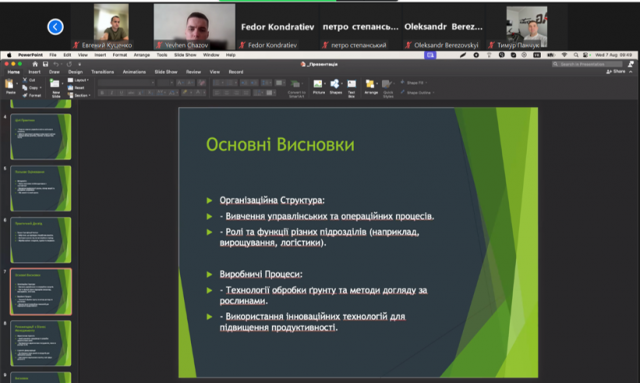The height and width of the screenshot is (383, 640).
Task: Click the Search in Presentation field
Action: (x=587, y=64)
